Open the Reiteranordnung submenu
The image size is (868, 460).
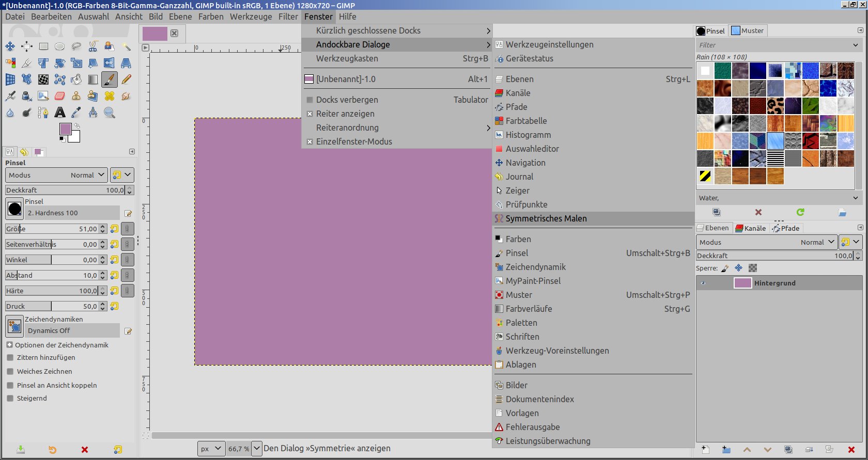396,128
